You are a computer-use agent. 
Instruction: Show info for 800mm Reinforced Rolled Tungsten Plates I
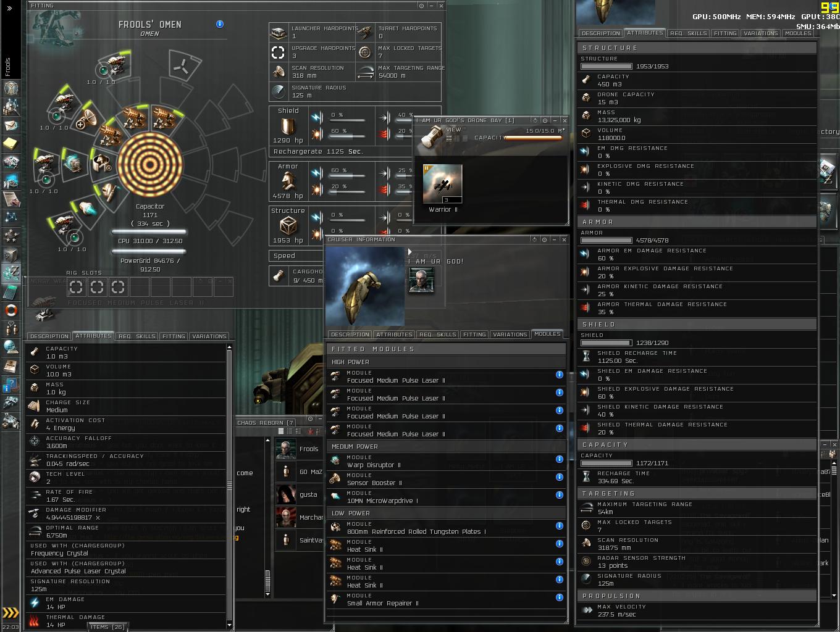[559, 526]
